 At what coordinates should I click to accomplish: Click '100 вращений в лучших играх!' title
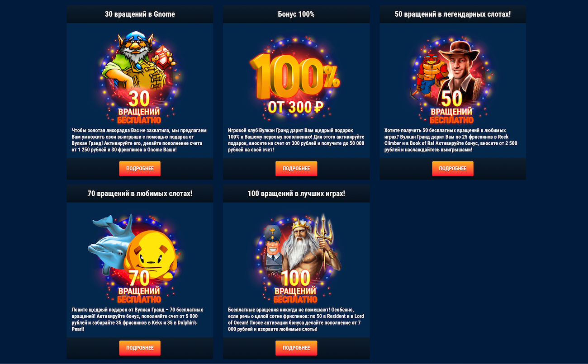click(x=296, y=194)
